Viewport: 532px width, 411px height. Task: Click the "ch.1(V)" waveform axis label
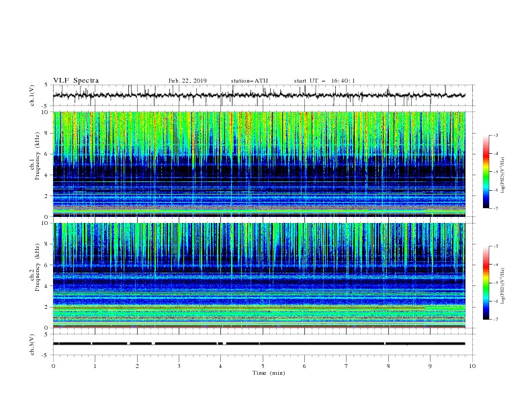32,95
